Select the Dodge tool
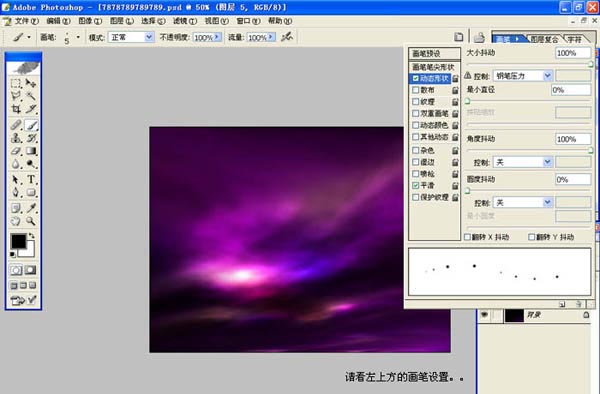 coord(31,164)
